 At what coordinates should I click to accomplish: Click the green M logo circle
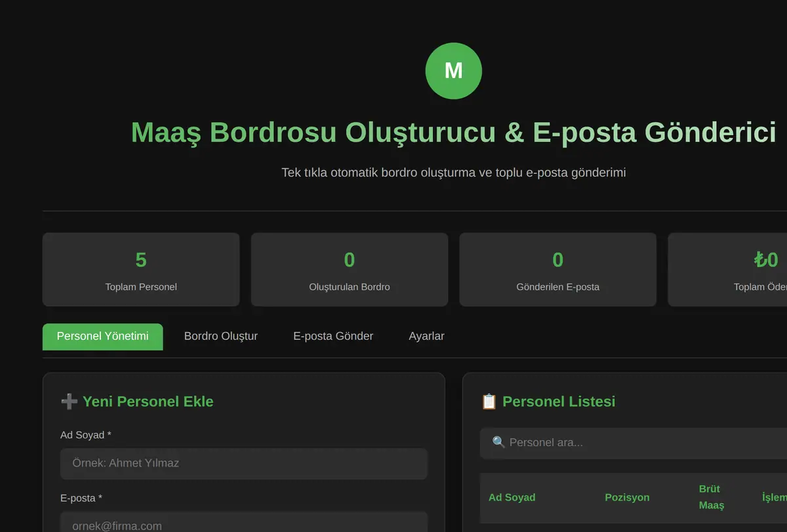[x=453, y=71]
